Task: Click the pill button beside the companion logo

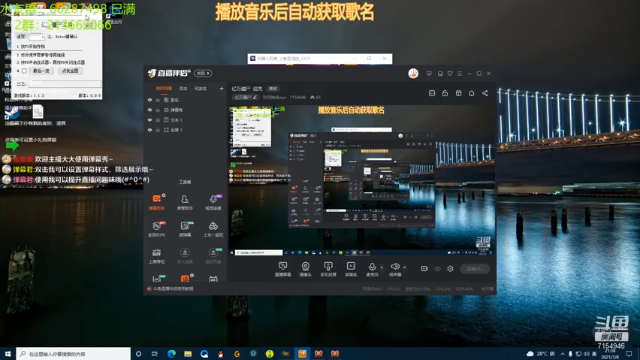Action: [x=203, y=73]
